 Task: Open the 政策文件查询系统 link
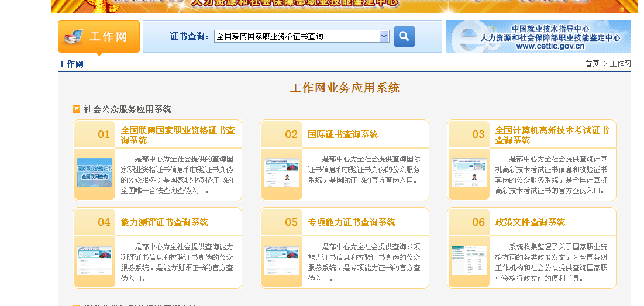pyautogui.click(x=530, y=222)
